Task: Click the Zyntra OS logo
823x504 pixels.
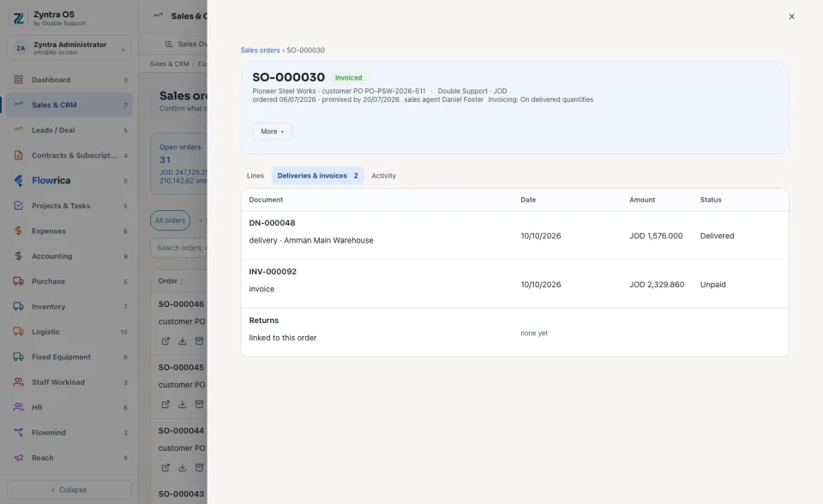Action: 18,18
